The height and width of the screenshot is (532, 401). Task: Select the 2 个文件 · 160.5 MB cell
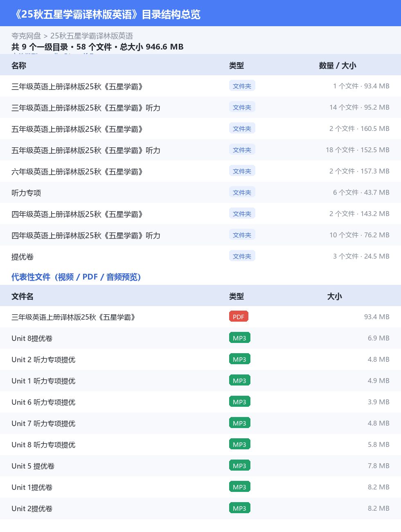359,128
